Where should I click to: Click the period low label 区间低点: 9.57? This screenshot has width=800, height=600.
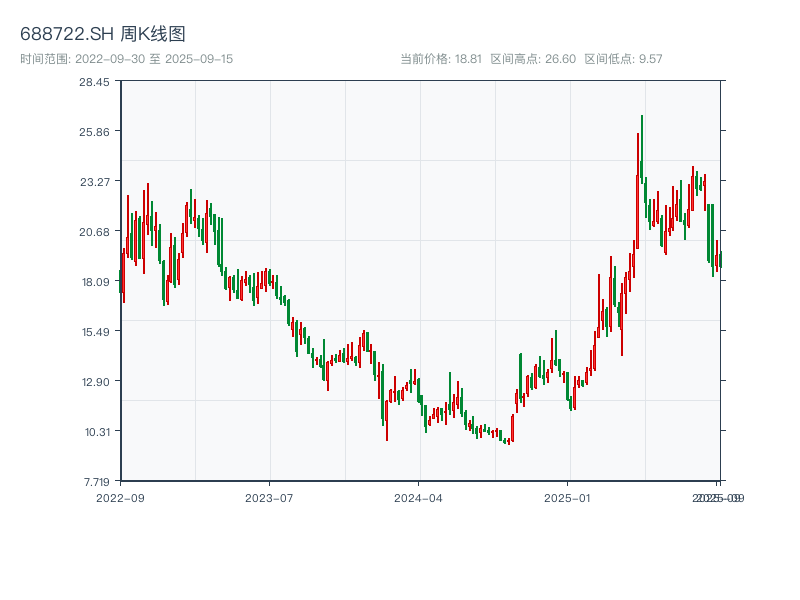623,59
